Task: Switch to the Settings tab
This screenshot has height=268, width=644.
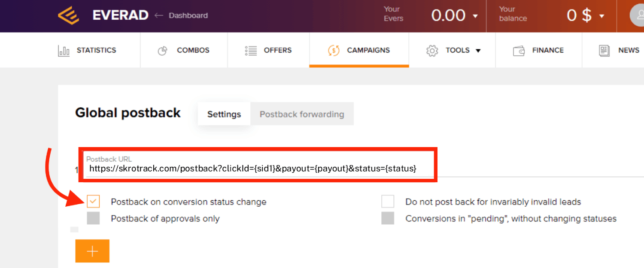Action: pos(224,114)
